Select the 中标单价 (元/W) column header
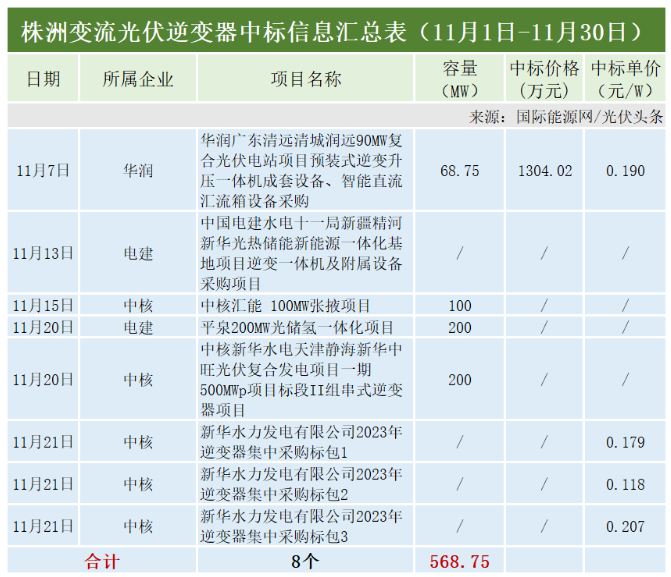The height and width of the screenshot is (577, 671). click(625, 79)
